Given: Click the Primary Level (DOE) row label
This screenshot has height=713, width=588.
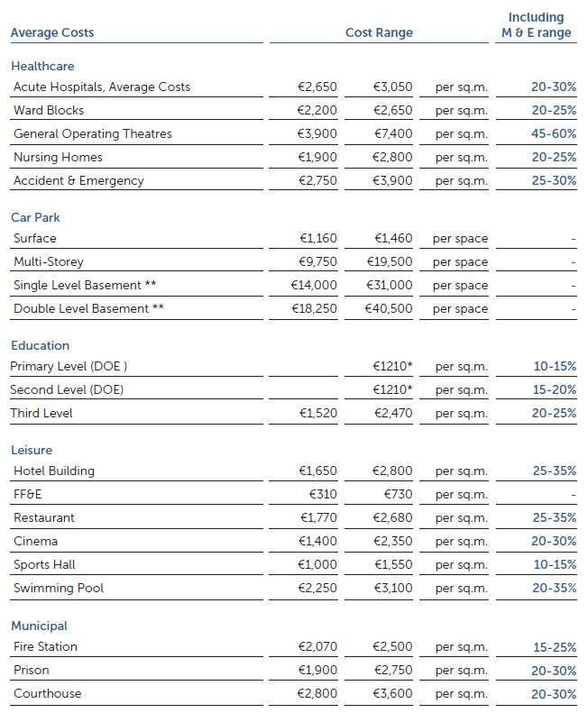Looking at the screenshot, I should tap(69, 367).
